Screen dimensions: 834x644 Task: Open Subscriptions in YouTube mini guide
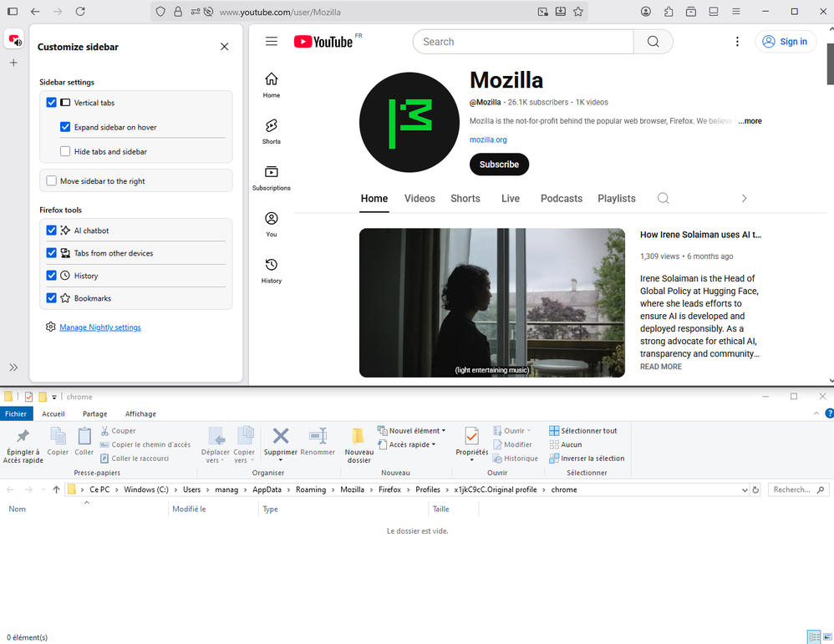tap(272, 178)
